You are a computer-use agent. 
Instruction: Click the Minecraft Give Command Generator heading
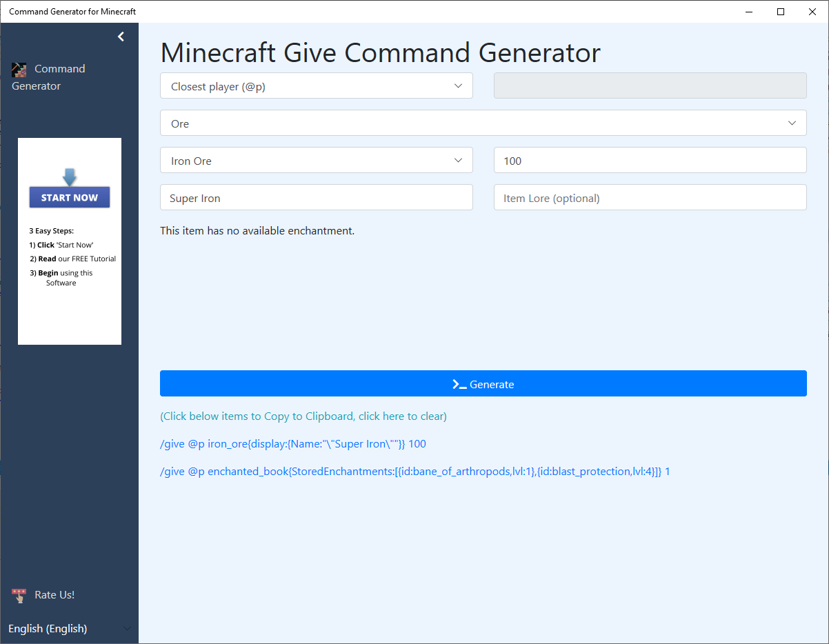[x=380, y=53]
